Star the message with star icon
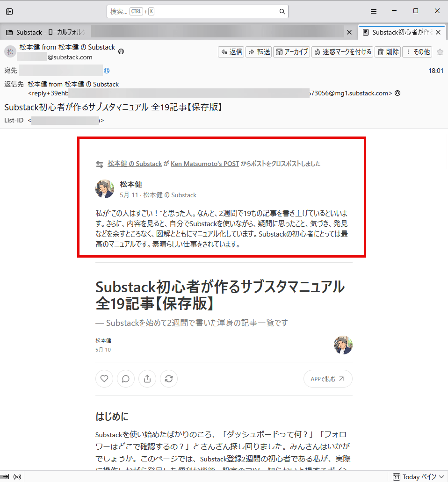Image resolution: width=448 pixels, height=482 pixels. click(440, 52)
